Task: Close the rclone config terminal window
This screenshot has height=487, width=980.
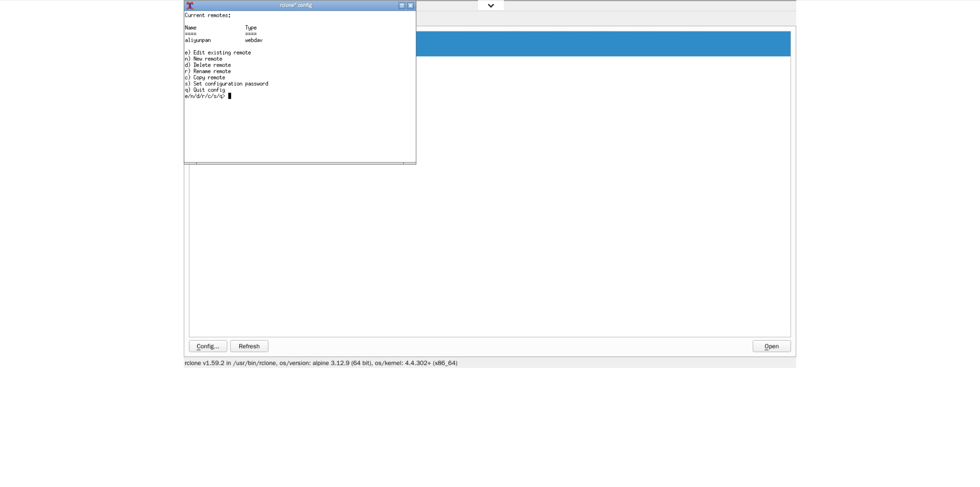Action: [410, 5]
